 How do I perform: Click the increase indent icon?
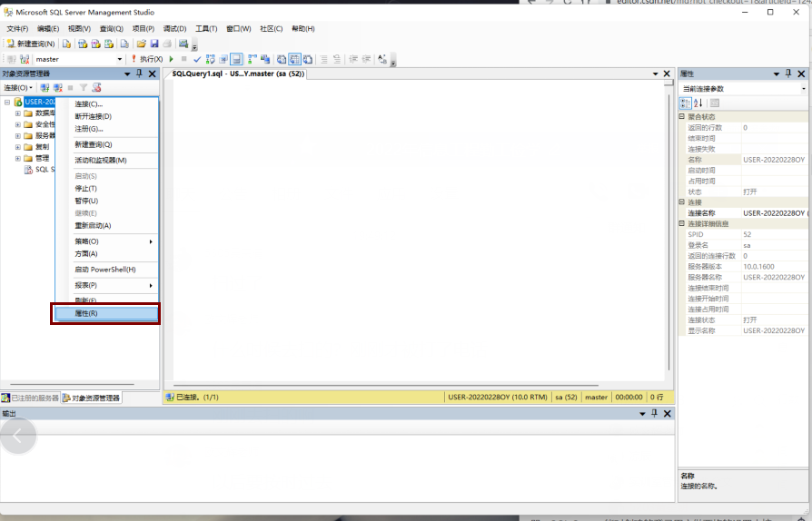[366, 59]
